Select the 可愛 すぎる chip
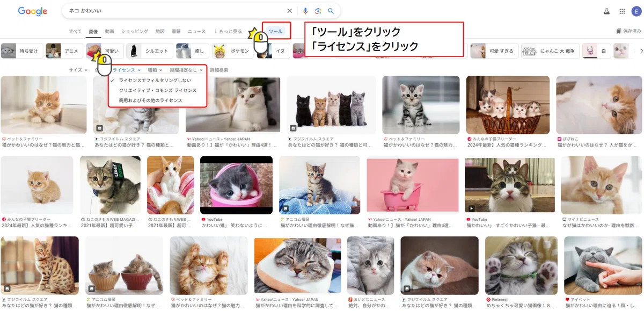 (494, 51)
